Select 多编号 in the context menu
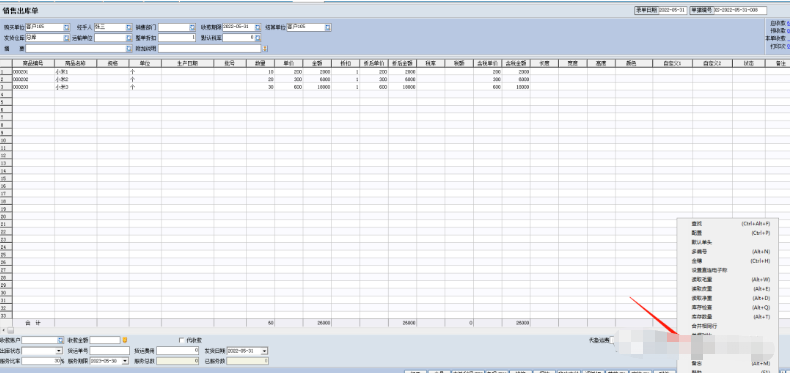 [728, 251]
